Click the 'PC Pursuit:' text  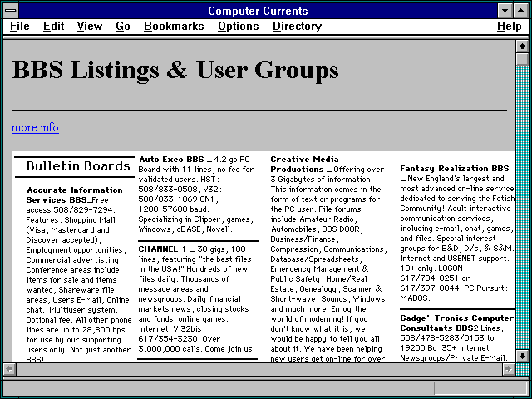point(485,288)
